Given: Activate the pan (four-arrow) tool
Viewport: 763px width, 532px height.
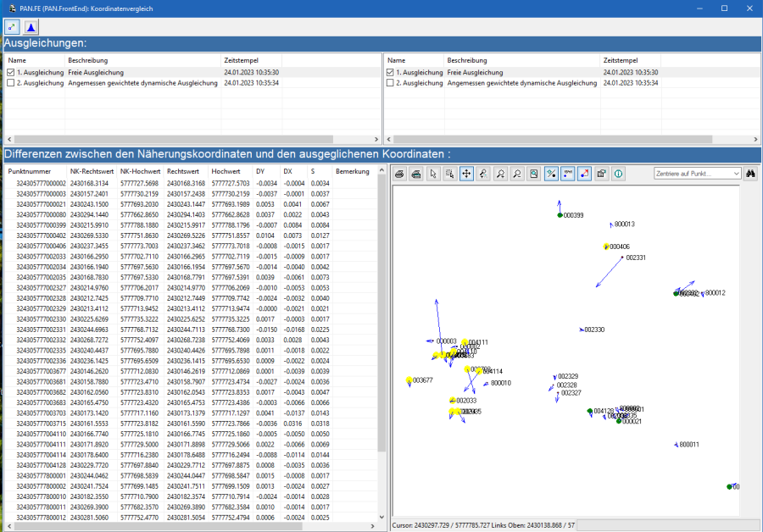Looking at the screenshot, I should (466, 174).
